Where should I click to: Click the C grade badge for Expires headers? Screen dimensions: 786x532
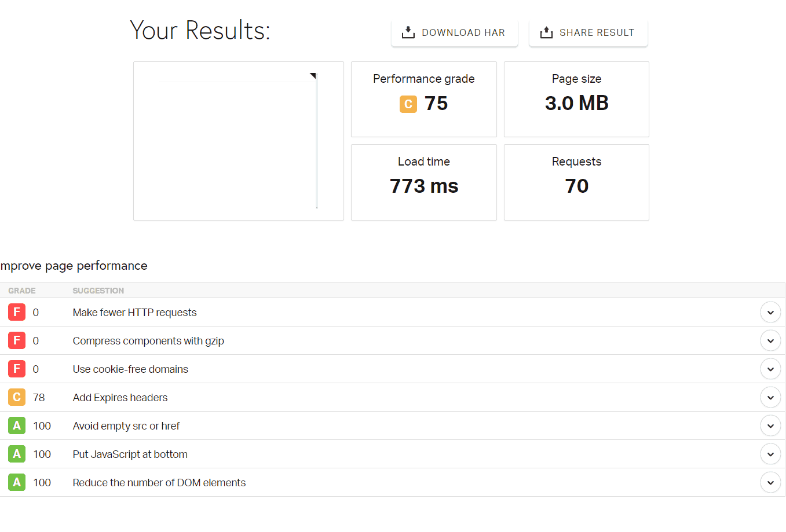coord(17,397)
